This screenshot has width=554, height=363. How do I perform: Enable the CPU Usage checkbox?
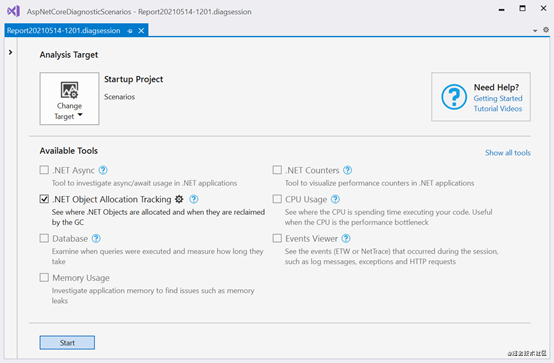tap(277, 199)
